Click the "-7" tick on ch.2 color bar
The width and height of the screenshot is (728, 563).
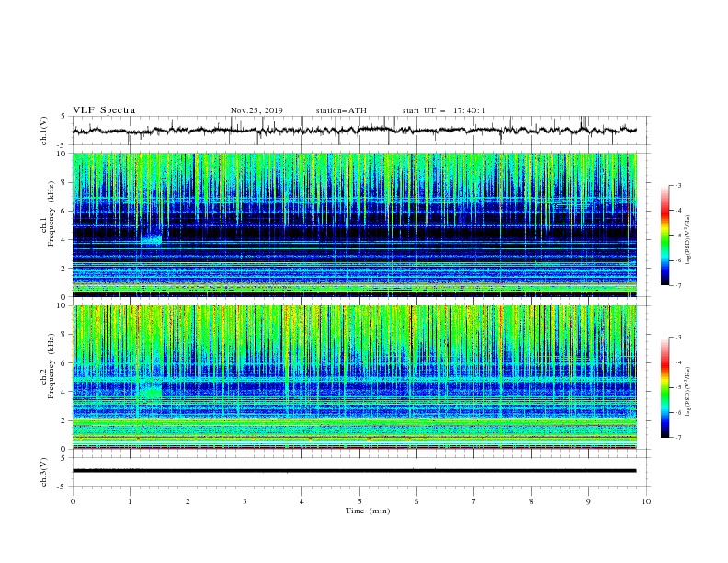678,438
